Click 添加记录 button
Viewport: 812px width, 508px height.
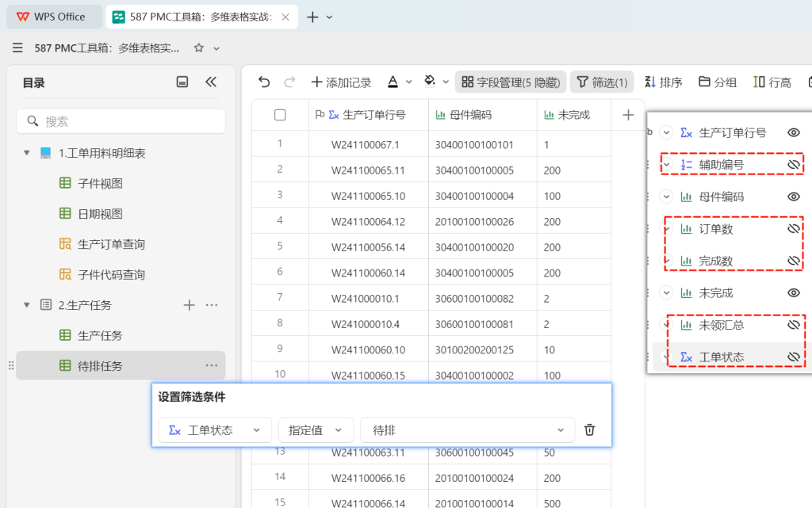pyautogui.click(x=341, y=82)
